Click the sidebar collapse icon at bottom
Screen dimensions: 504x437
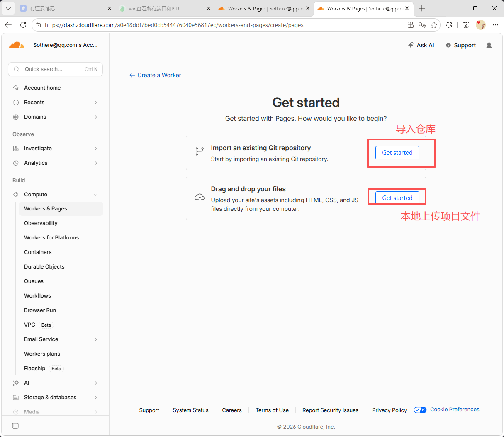pyautogui.click(x=15, y=426)
